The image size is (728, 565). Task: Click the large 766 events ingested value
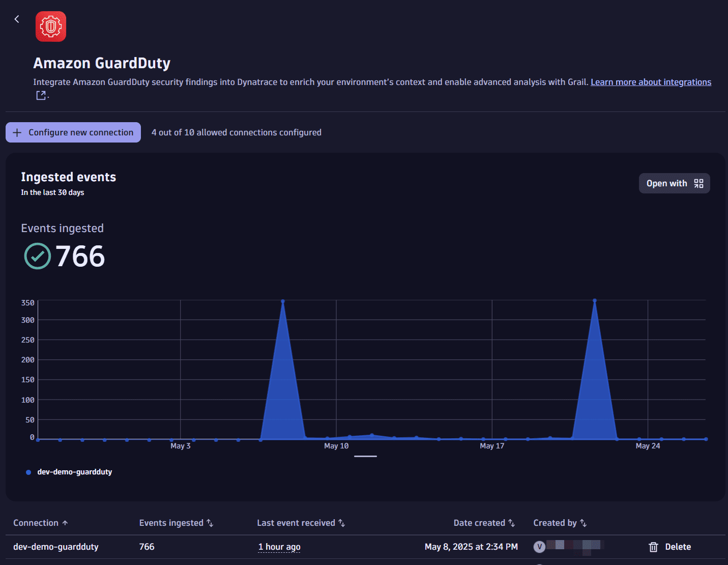80,256
